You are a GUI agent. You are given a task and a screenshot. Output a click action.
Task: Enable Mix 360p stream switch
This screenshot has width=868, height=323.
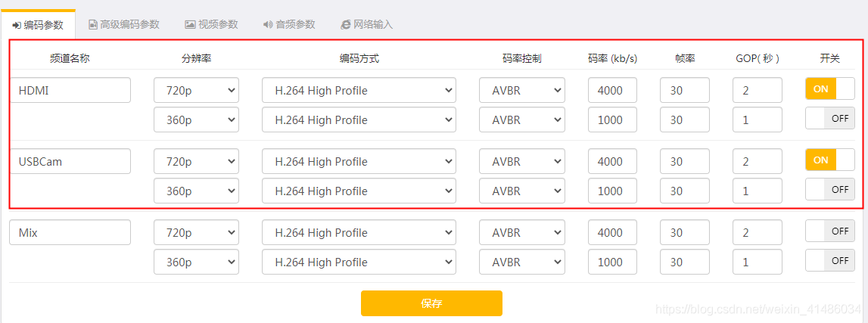pyautogui.click(x=830, y=260)
